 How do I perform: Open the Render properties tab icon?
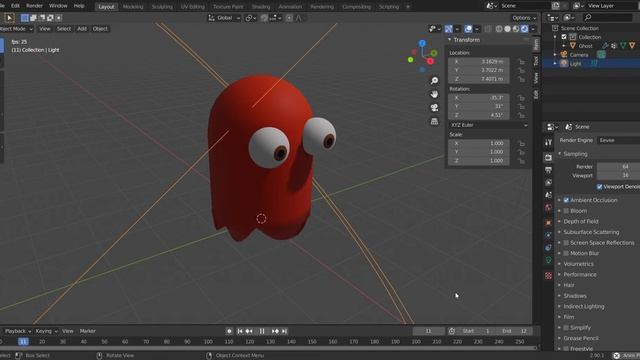(x=548, y=158)
